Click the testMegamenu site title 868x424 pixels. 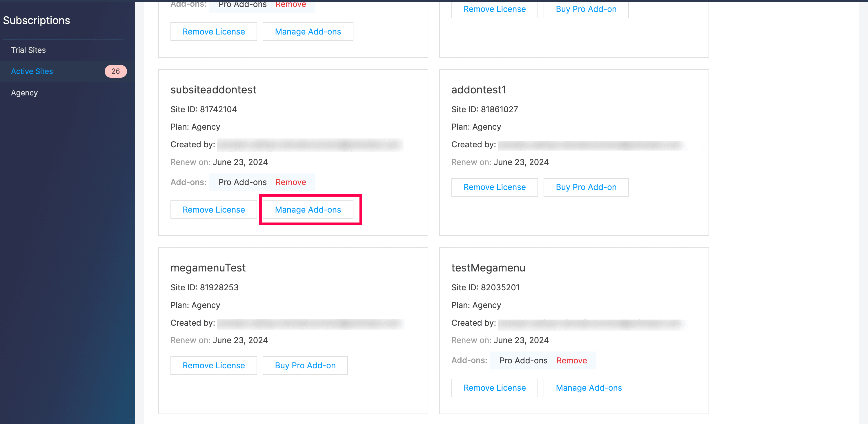488,268
